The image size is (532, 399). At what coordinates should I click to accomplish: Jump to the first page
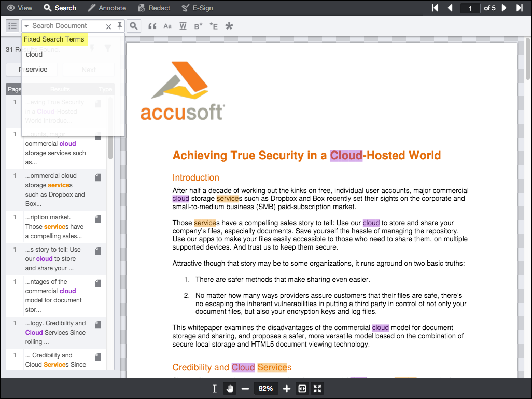(x=435, y=8)
